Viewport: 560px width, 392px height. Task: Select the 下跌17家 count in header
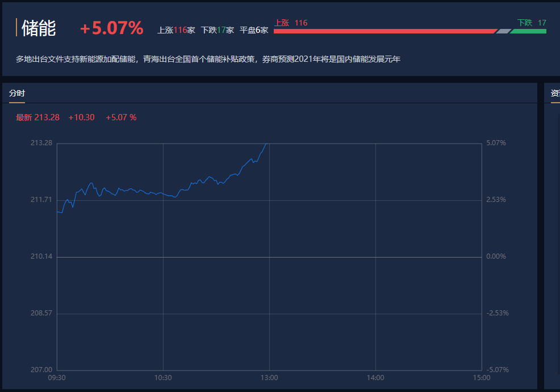point(217,30)
